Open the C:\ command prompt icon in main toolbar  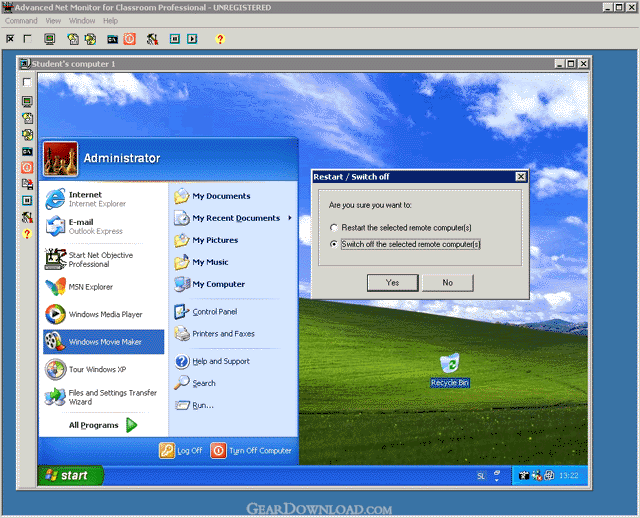coord(112,39)
